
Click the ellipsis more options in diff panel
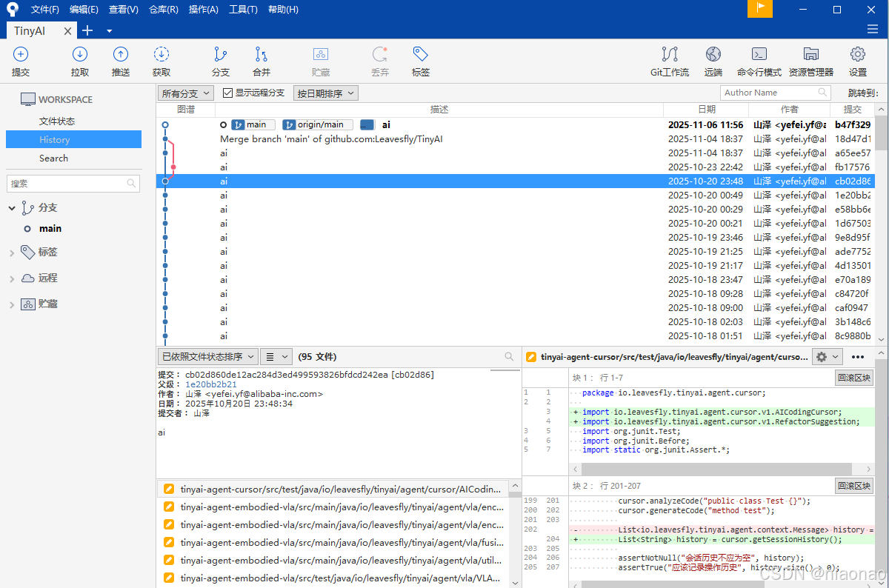(x=858, y=356)
